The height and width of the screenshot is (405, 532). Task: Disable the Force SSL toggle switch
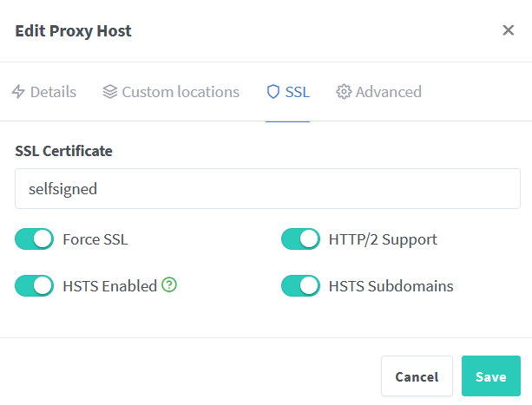point(35,239)
